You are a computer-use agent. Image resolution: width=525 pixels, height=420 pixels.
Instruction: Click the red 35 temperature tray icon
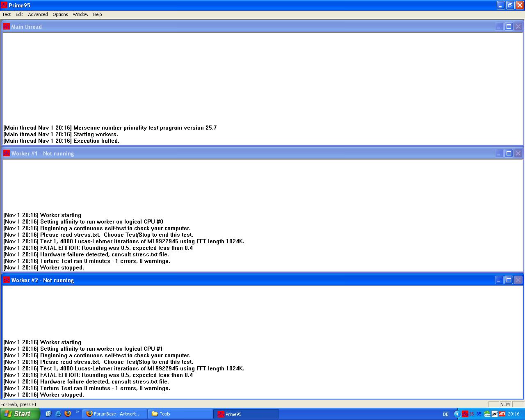472,414
